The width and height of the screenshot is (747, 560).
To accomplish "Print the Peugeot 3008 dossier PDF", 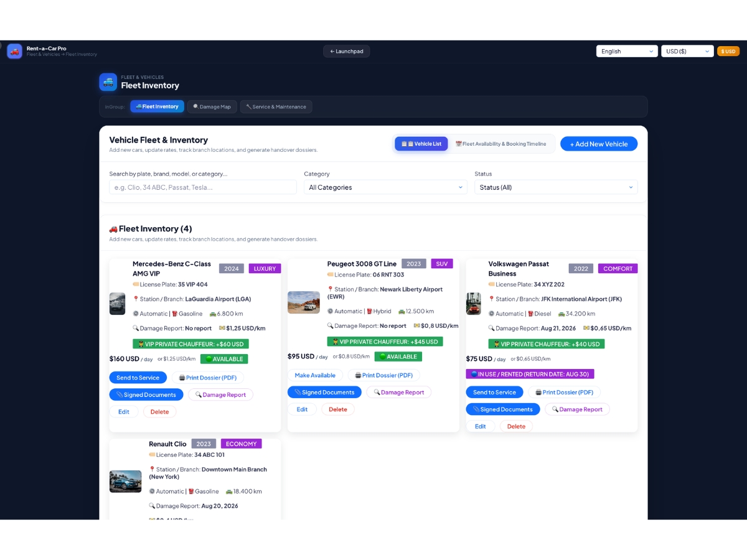I will click(384, 375).
